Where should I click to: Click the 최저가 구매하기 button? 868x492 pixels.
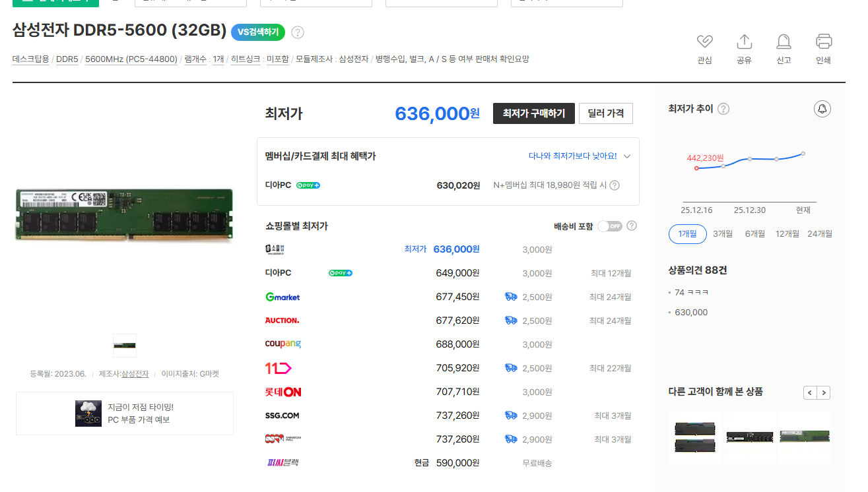533,113
